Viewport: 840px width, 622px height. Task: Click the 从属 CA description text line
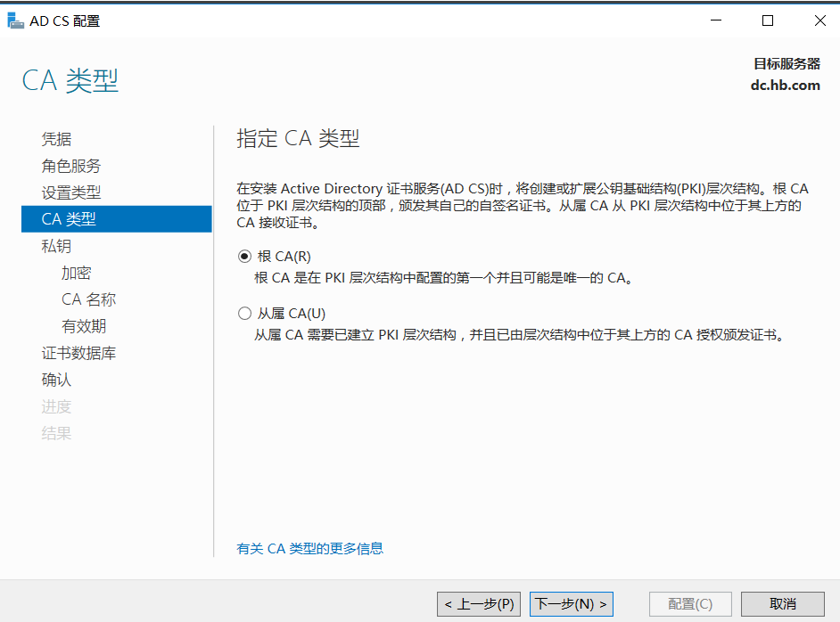pos(520,335)
